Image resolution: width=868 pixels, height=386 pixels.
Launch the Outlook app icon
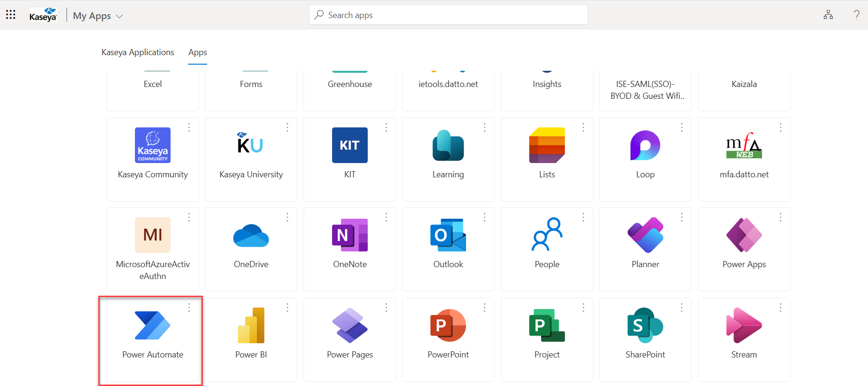(x=448, y=235)
